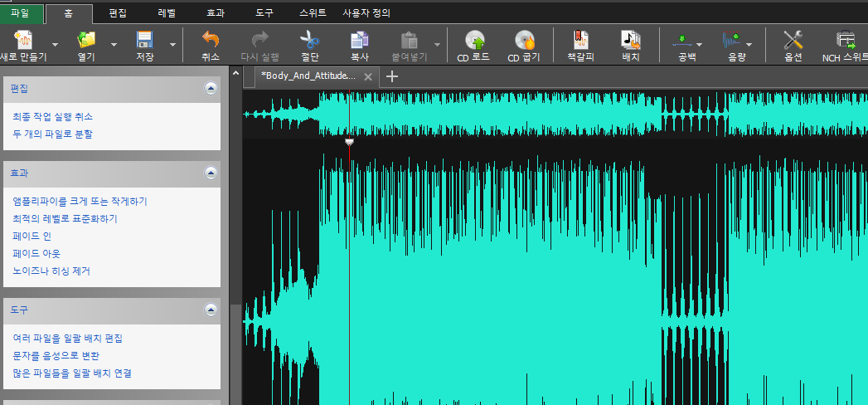Switch to the 효과 ribbon tab
This screenshot has height=405, width=868.
point(216,12)
